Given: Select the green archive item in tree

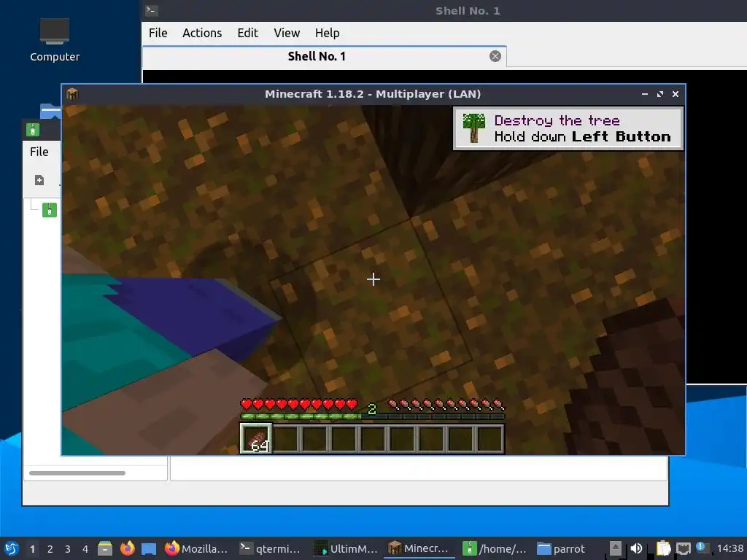Looking at the screenshot, I should click(50, 210).
